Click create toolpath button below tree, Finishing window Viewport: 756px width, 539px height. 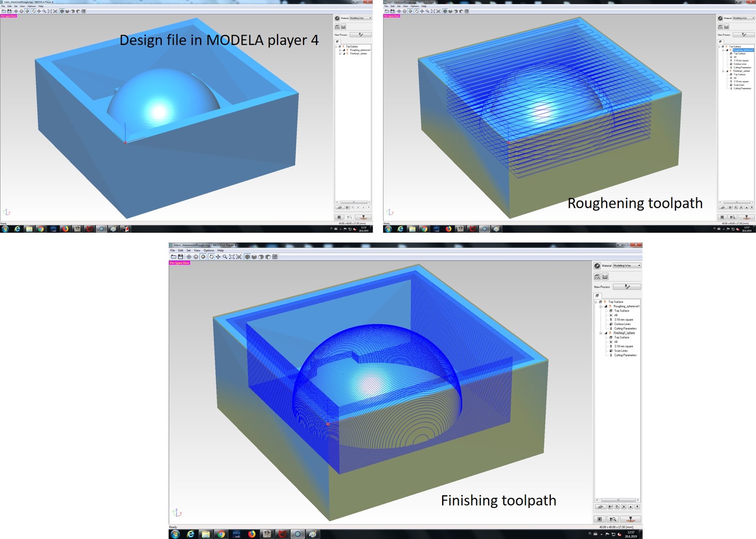(601, 507)
